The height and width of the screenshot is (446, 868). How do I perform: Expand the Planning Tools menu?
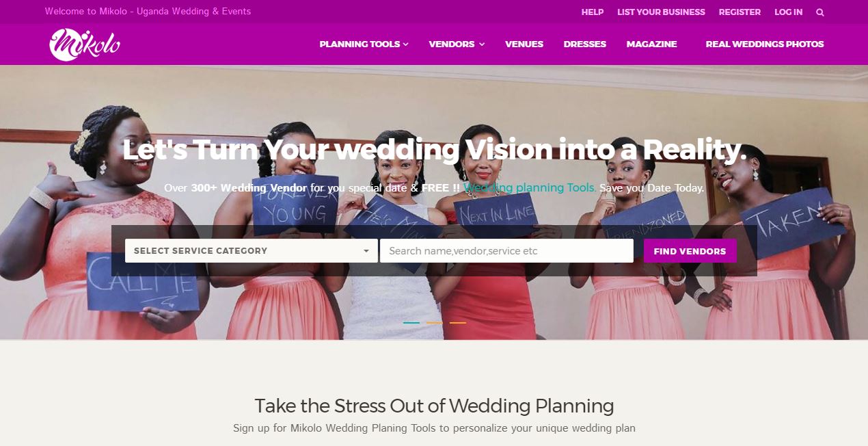click(x=364, y=44)
